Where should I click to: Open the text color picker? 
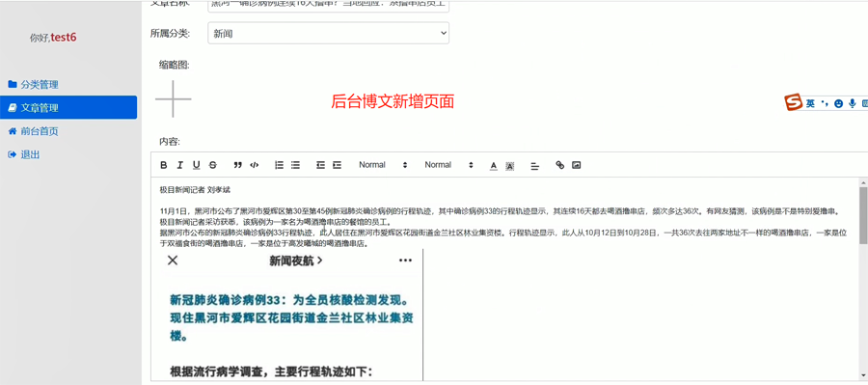click(x=493, y=165)
